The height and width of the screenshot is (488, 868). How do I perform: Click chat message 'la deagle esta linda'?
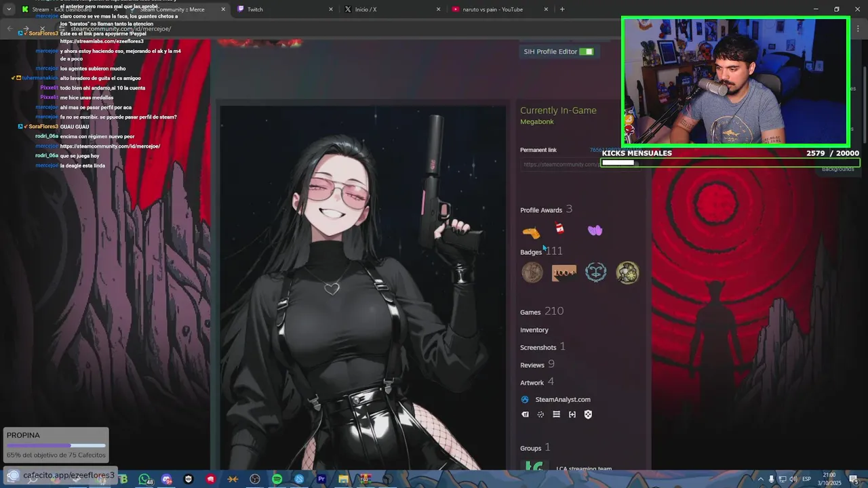coord(82,165)
